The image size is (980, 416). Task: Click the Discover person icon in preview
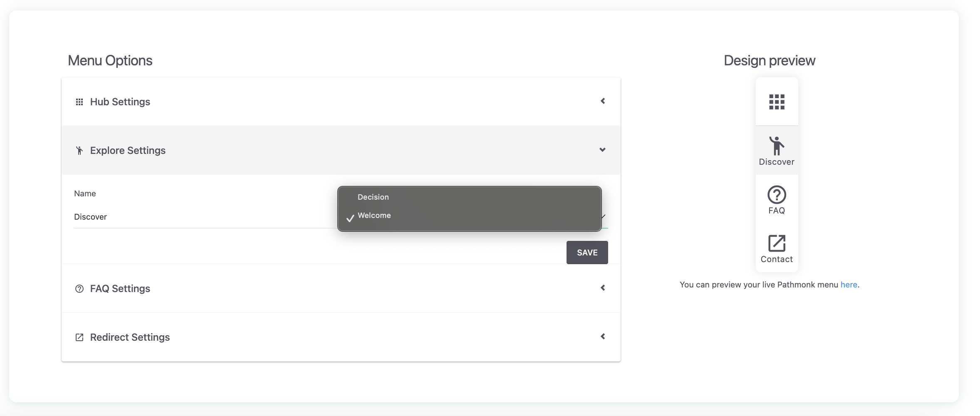(x=777, y=146)
